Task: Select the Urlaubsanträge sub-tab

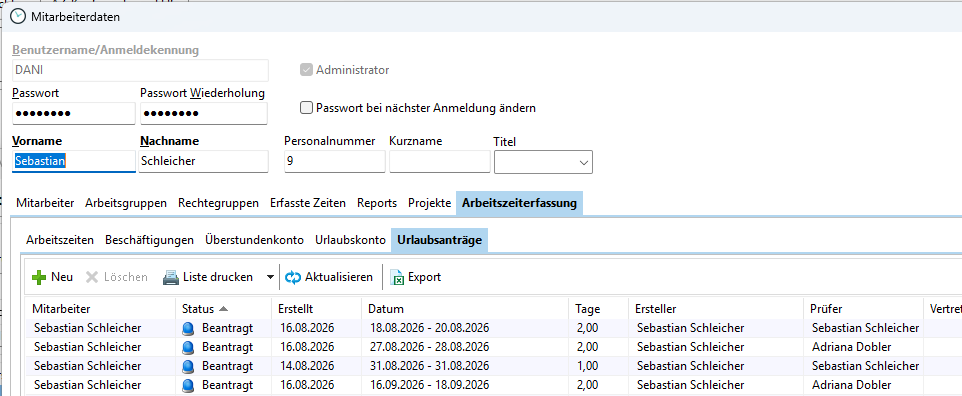Action: [x=439, y=240]
